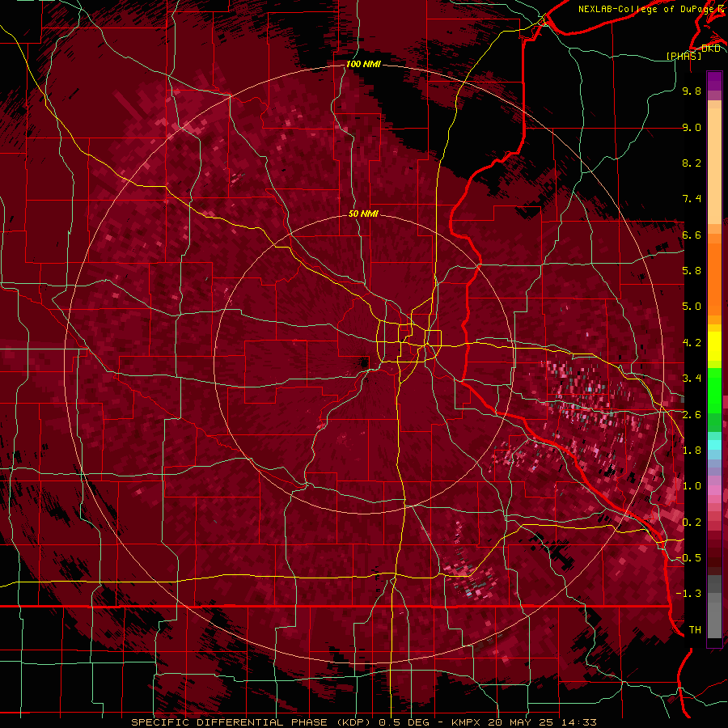Image resolution: width=728 pixels, height=728 pixels.
Task: Click "SPECIFIC DIFFERENTIAL PHASE (KDP)" caption text
Action: (250, 722)
